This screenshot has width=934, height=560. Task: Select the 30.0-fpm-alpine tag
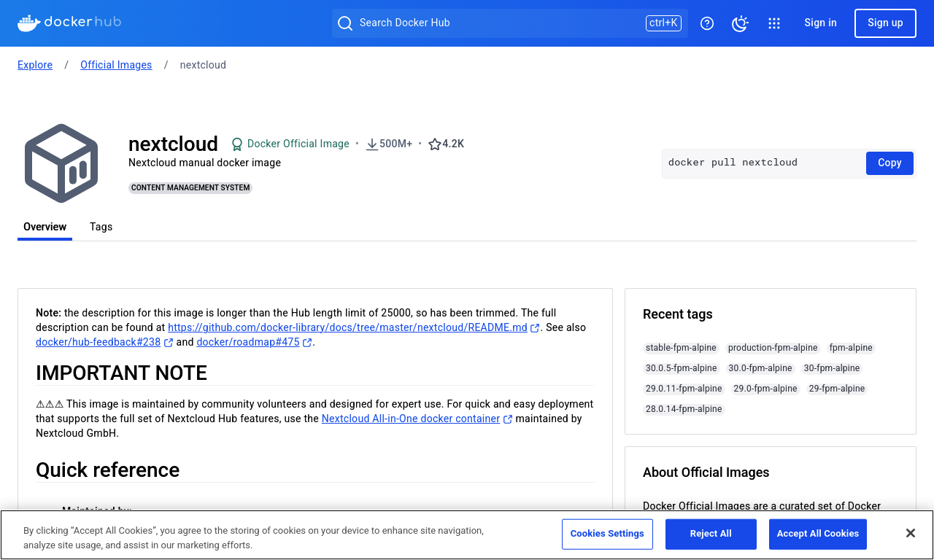(760, 368)
